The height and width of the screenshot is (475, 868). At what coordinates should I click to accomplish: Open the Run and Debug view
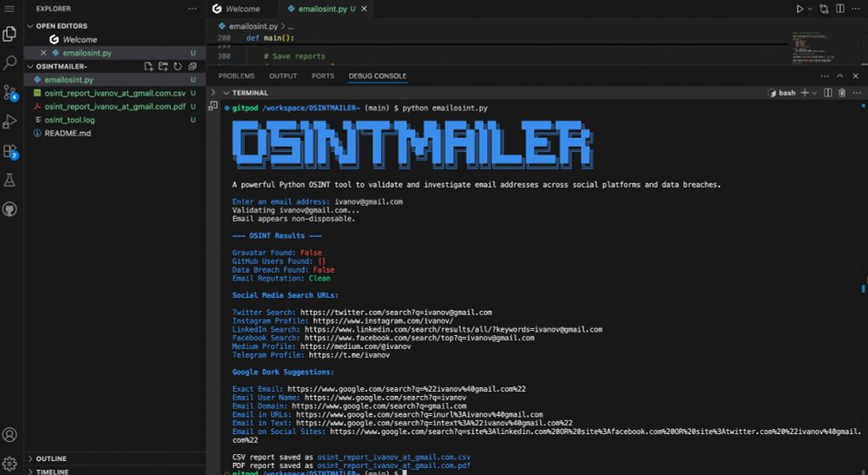10,122
